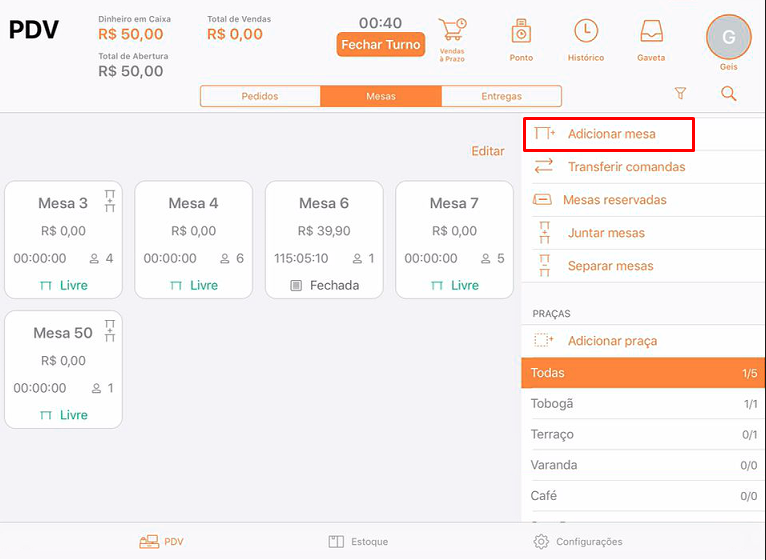This screenshot has height=560, width=766.
Task: Open the Geis user profile avatar
Action: 728,37
